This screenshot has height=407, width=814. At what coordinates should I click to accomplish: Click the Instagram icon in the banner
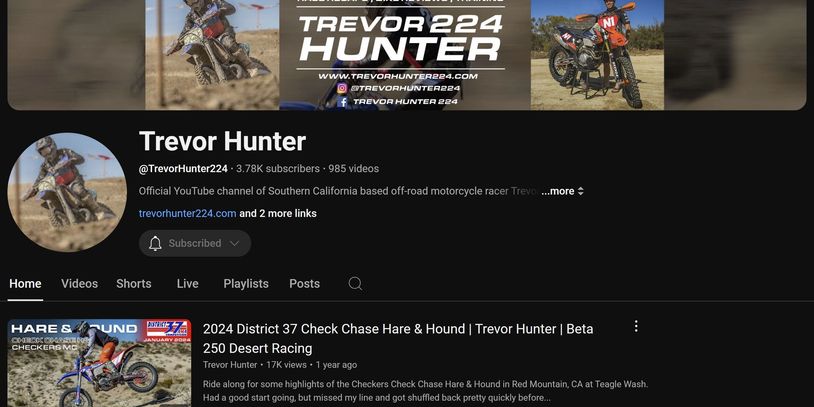(342, 88)
